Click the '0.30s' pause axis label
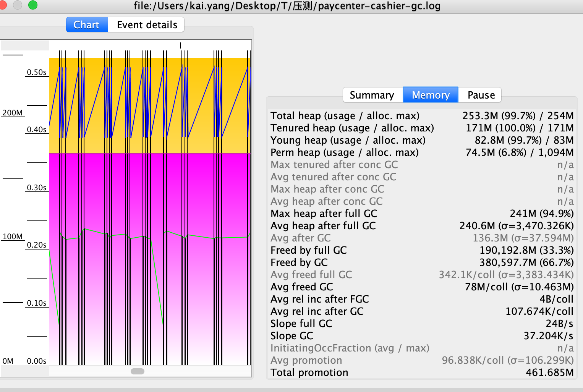Viewport: 583px width, 392px height. tap(37, 188)
